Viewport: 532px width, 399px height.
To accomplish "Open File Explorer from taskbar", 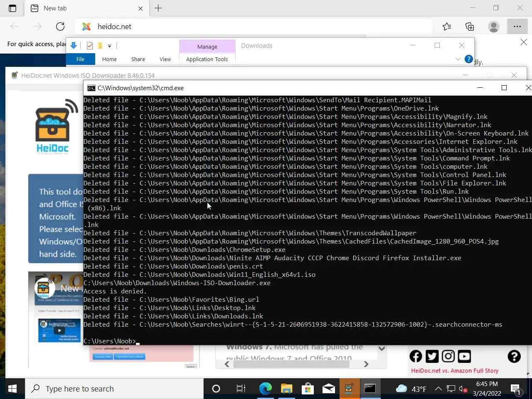I will pyautogui.click(x=286, y=389).
